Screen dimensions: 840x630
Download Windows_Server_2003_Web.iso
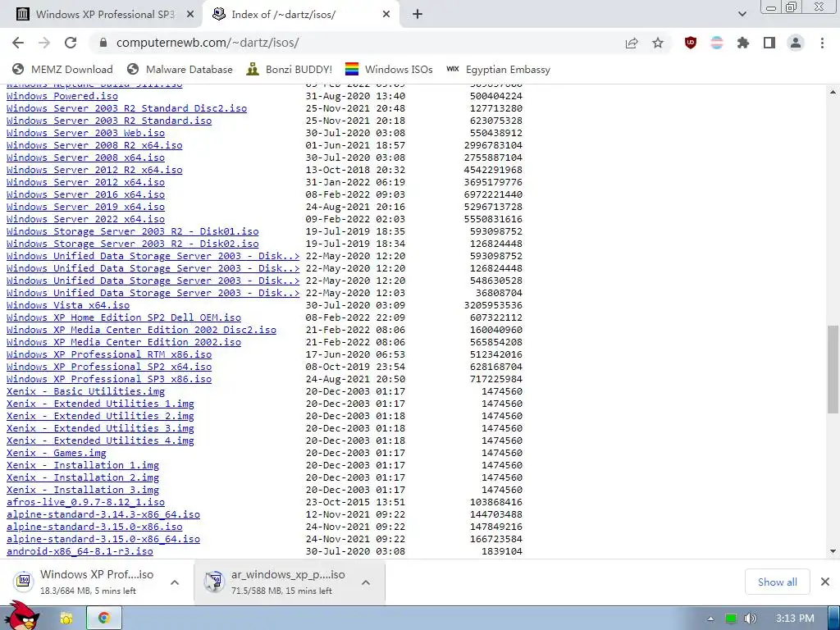(85, 133)
